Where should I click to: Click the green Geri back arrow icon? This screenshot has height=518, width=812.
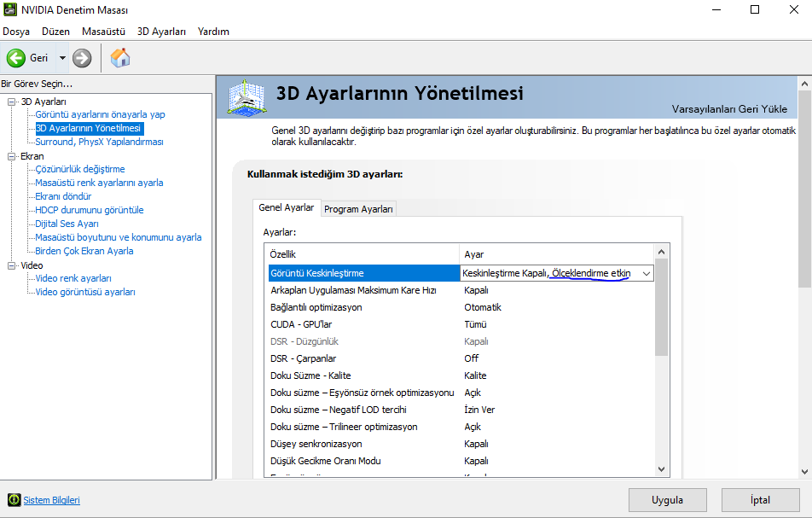pyautogui.click(x=16, y=58)
